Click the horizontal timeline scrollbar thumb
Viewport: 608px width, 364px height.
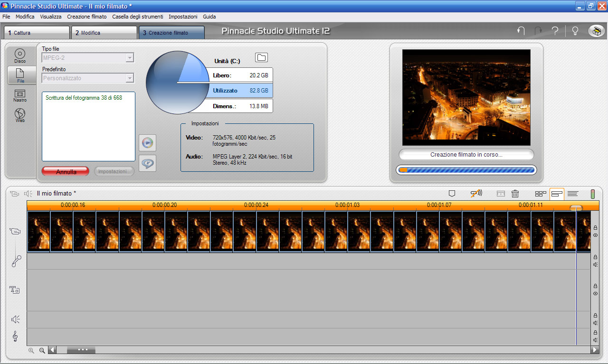(x=81, y=350)
